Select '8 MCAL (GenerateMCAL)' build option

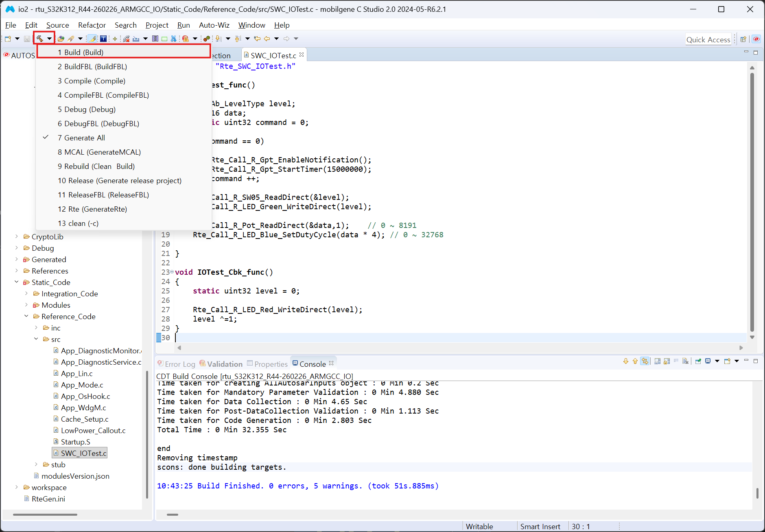click(x=124, y=152)
